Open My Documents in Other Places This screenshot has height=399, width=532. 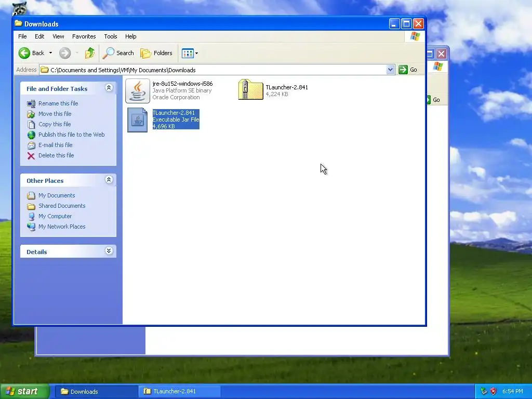tap(57, 195)
